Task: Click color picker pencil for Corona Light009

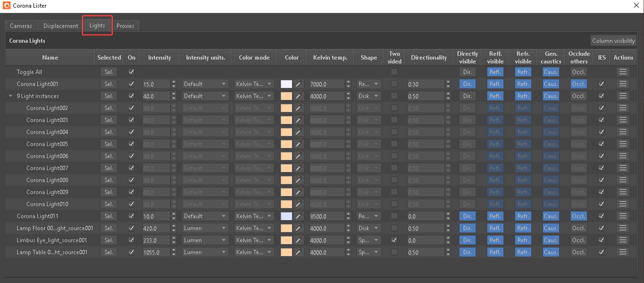Action: click(298, 192)
